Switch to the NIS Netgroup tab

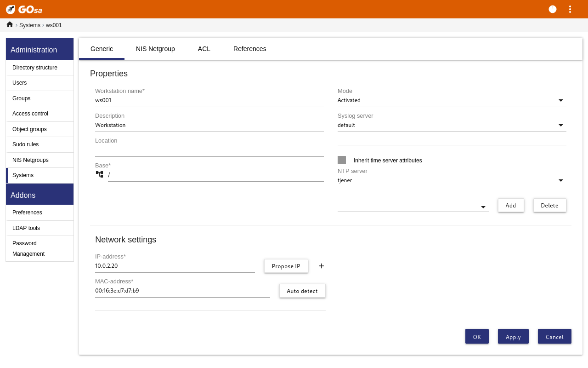pos(155,49)
